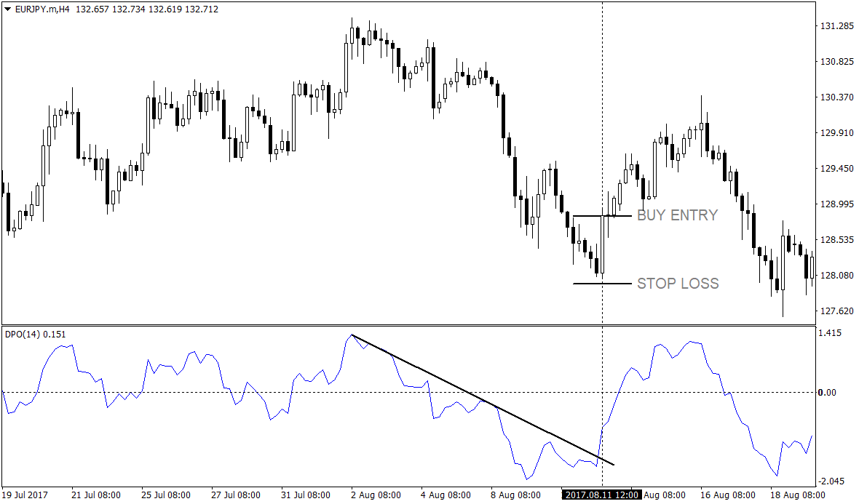Click the BUY ENTRY label
Screen dimensions: 859x504
[x=676, y=215]
